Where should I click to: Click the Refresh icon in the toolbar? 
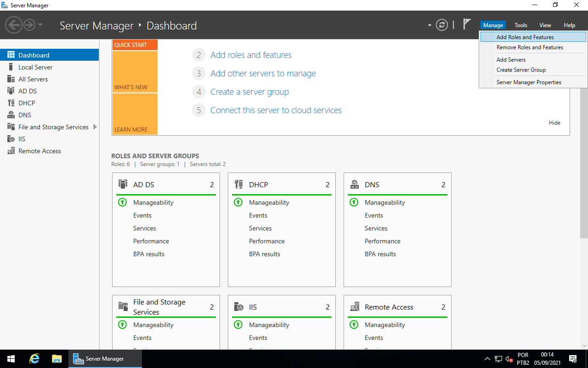click(x=442, y=25)
